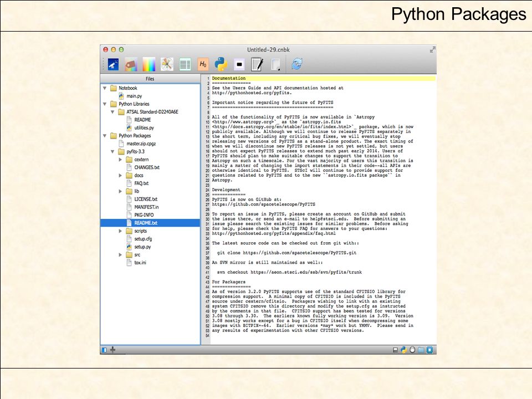Expand the lib folder
532x399 pixels.
120,191
